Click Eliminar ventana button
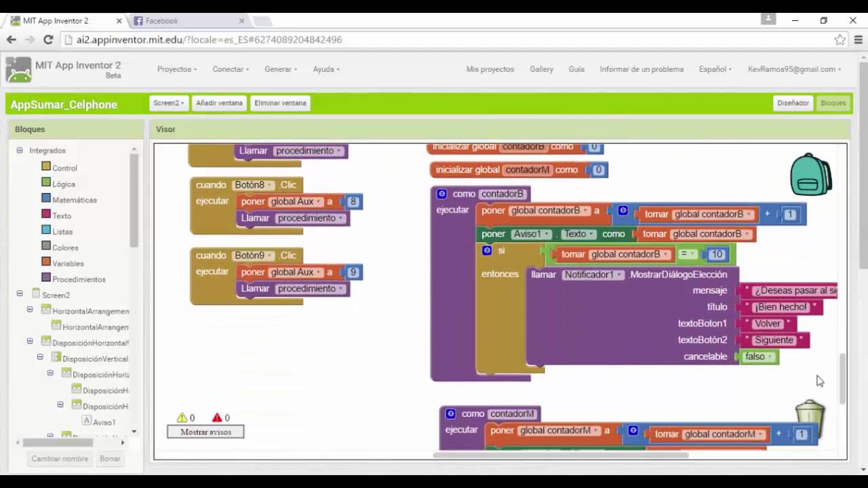868x488 pixels. tap(280, 103)
